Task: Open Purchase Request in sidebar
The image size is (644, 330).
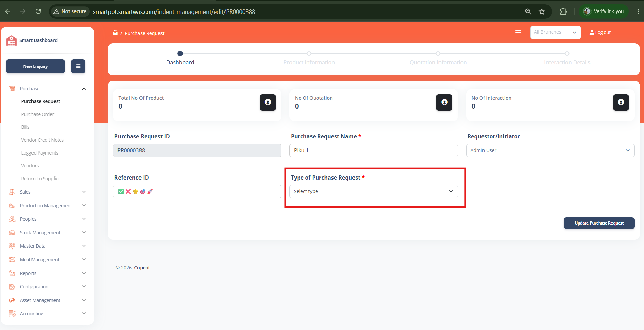Action: [41, 101]
